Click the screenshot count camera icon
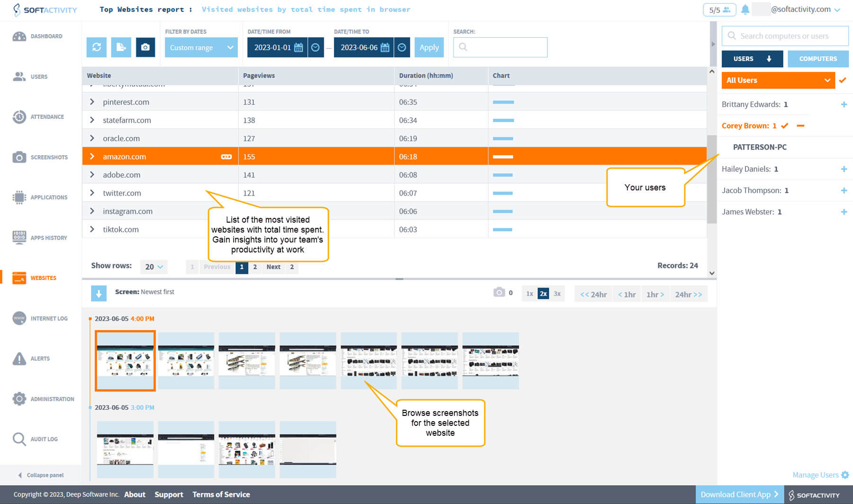The width and height of the screenshot is (853, 504). (x=499, y=292)
